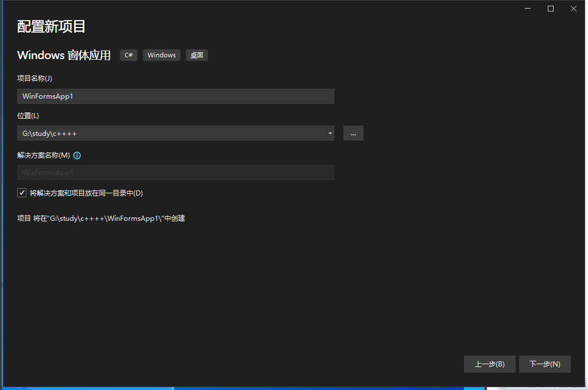Click the 解决方案名称(M) label
Image resolution: width=588 pixels, height=390 pixels.
44,155
